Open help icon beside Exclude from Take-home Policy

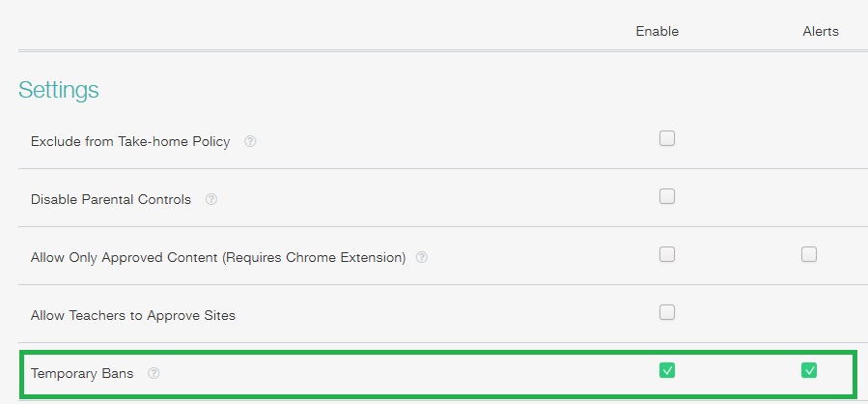(x=250, y=141)
